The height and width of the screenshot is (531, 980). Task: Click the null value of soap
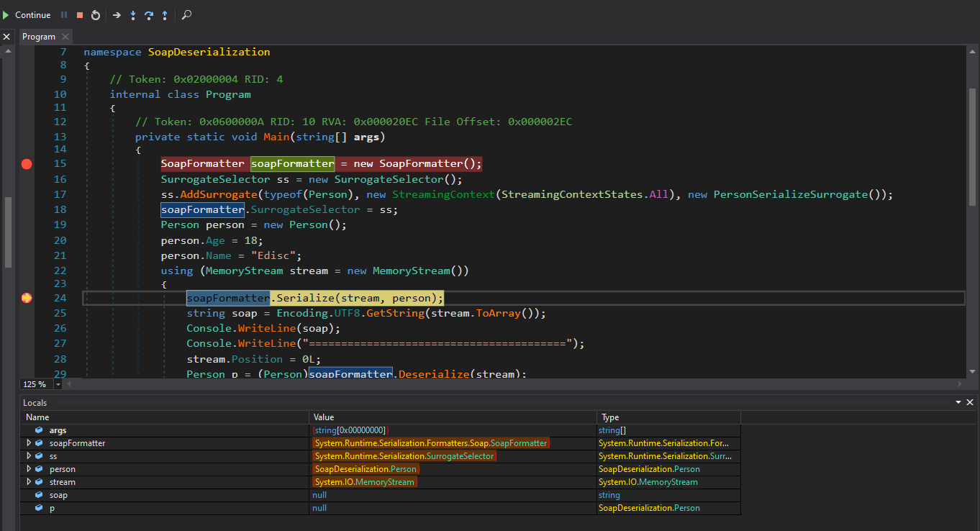click(x=319, y=495)
